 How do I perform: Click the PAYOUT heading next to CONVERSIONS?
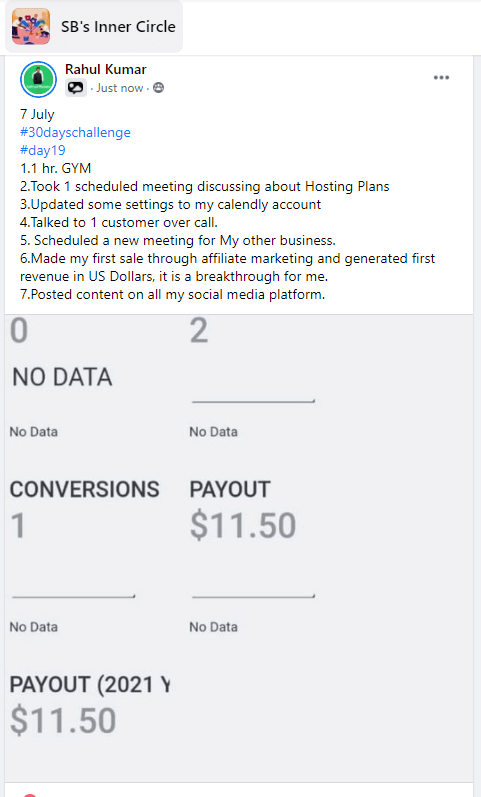(x=230, y=489)
